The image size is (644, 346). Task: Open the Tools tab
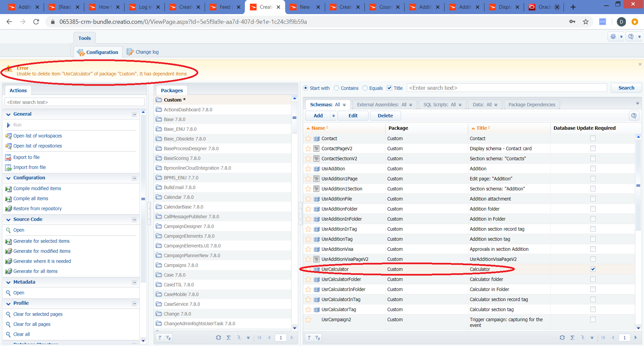pyautogui.click(x=85, y=38)
